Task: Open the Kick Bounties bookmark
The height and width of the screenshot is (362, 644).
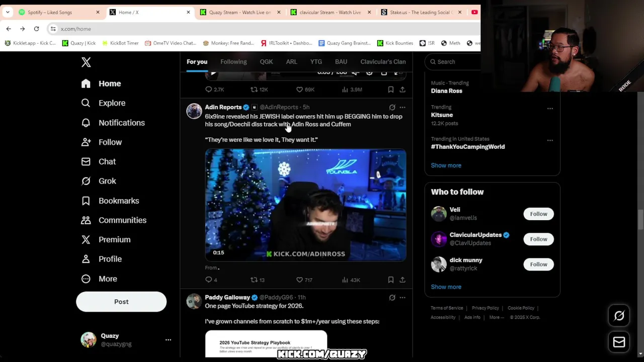Action: [395, 43]
